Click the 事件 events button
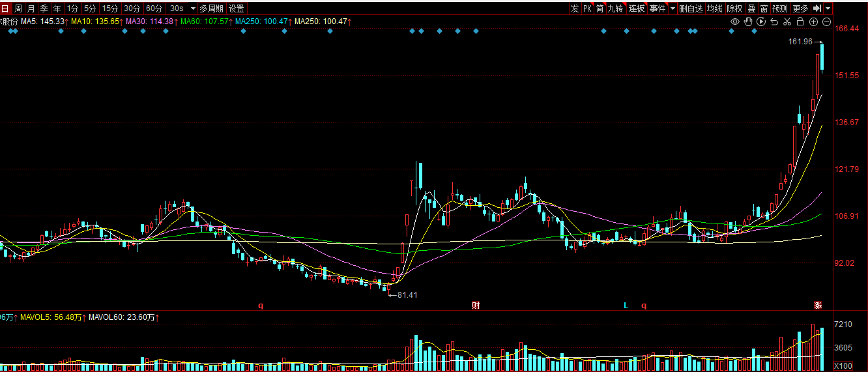Viewport: 868px width, 372px height. (x=658, y=8)
